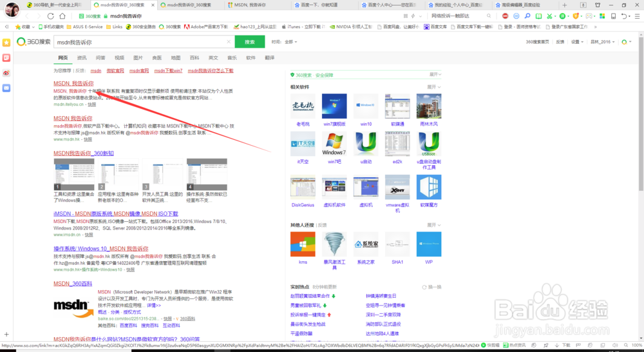Open the browser hamburger main menu
Viewport: 644px width, 352px height.
[x=638, y=16]
